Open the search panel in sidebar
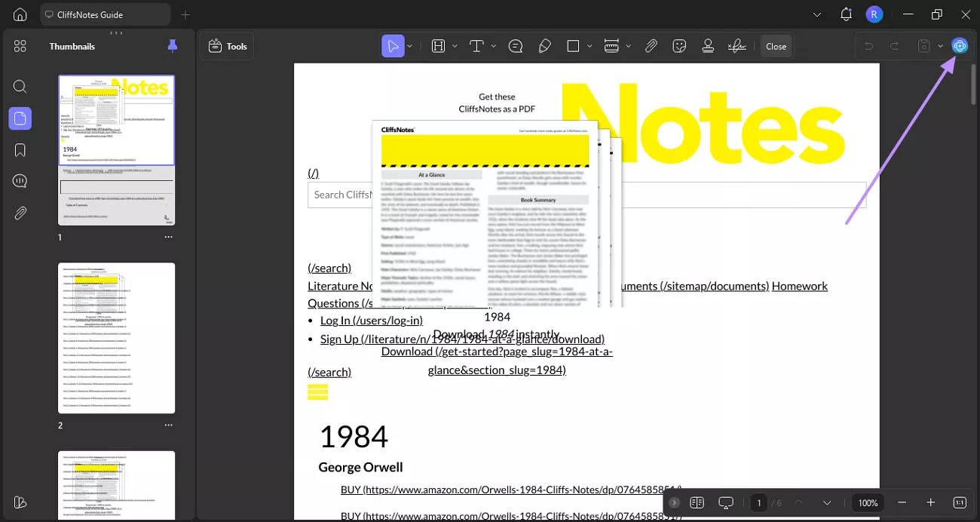Image resolution: width=980 pixels, height=522 pixels. tap(20, 87)
